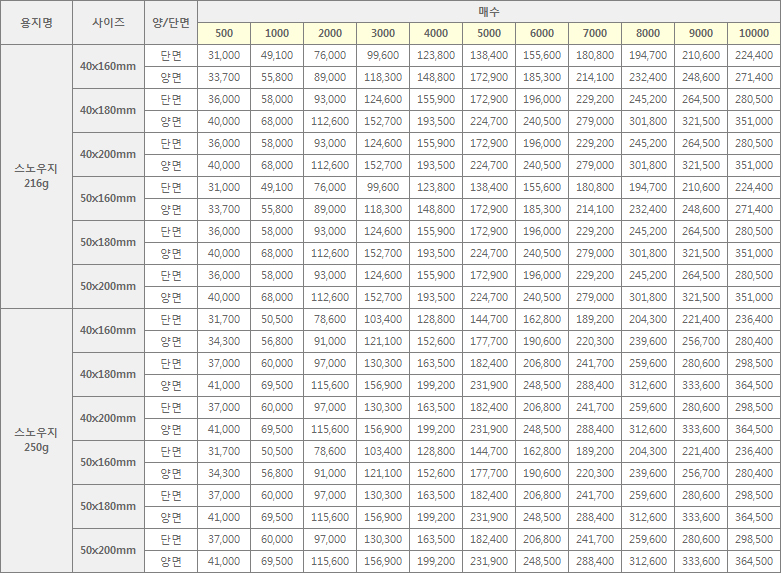Image resolution: width=781 pixels, height=573 pixels.
Task: Click 40x160mm size under 스노우지 216g
Action: point(108,66)
